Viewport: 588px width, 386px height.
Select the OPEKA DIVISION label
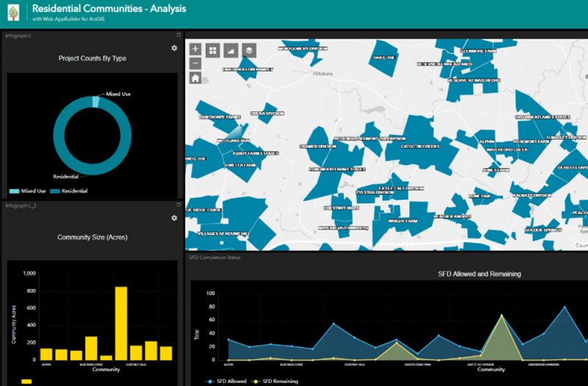(x=268, y=113)
